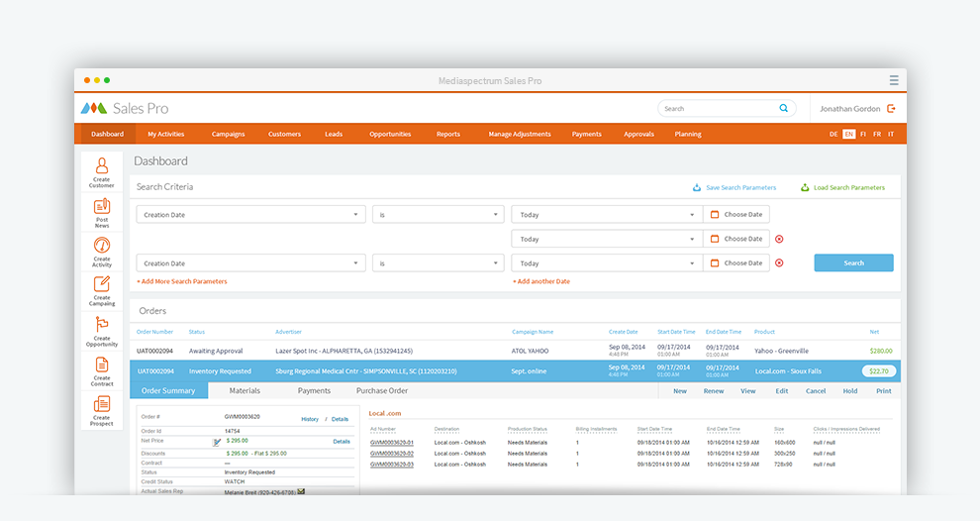
Task: Expand the first Today date dropdown
Action: click(x=606, y=215)
